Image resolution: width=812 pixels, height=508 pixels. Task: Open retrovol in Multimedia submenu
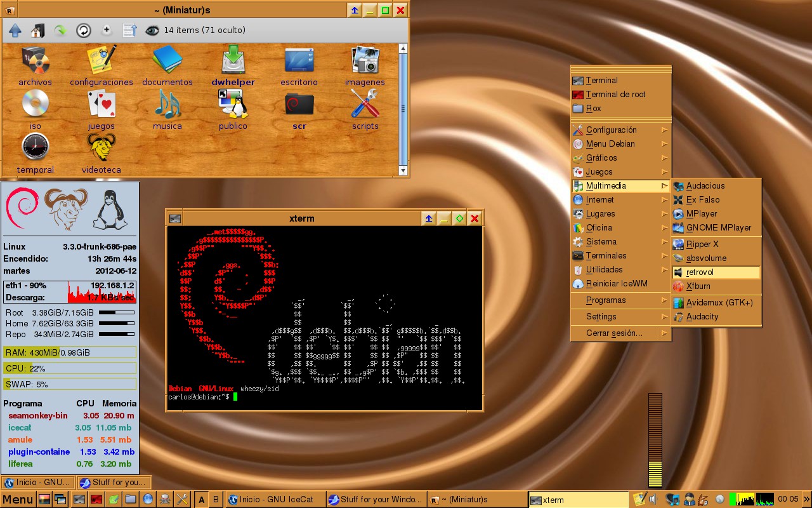tap(716, 272)
